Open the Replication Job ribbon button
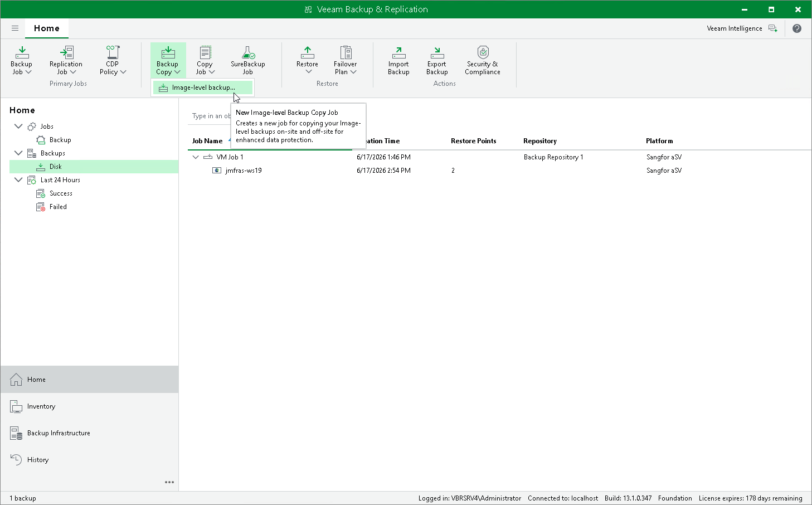Image resolution: width=812 pixels, height=505 pixels. click(x=66, y=60)
